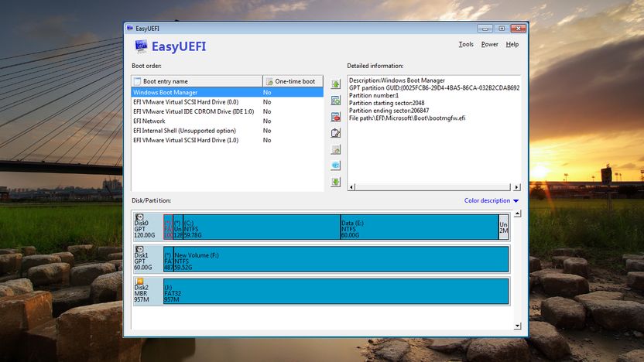Click the Description:Windows Boot Manager line
The width and height of the screenshot is (644, 362).
[397, 80]
